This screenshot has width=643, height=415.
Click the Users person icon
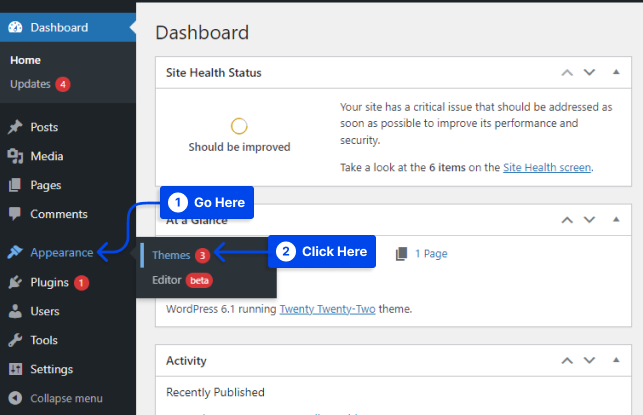[x=15, y=311]
